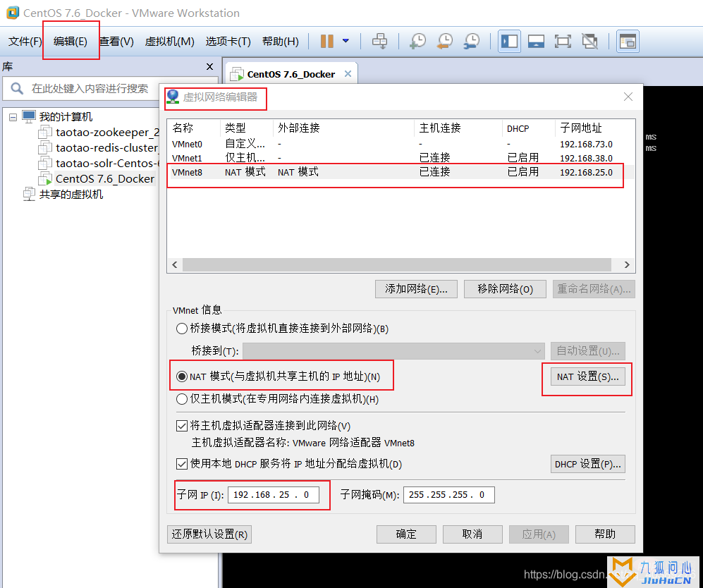This screenshot has width=703, height=588.
Task: Click the take snapshot toolbar icon
Action: [418, 41]
